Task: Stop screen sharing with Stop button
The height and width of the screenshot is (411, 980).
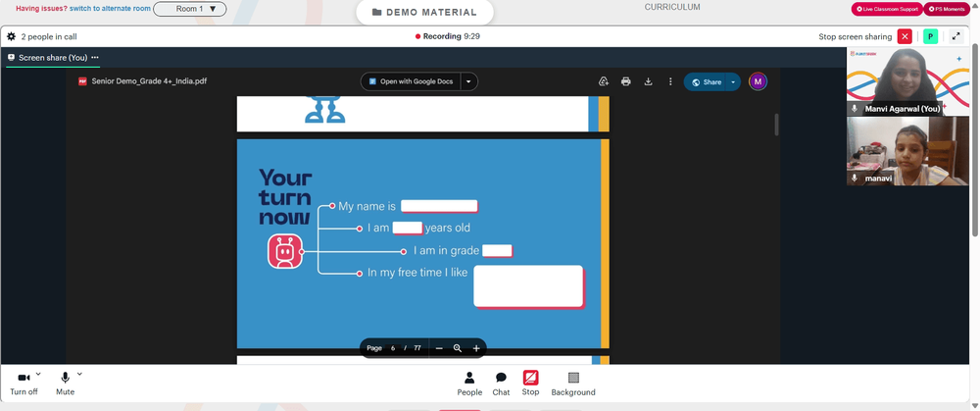Action: click(x=530, y=383)
